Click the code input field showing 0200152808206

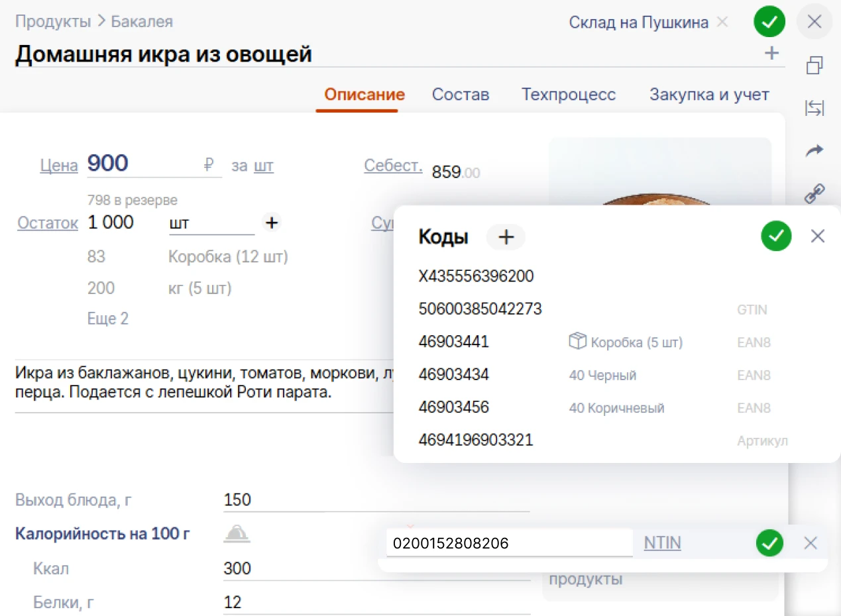pos(508,542)
